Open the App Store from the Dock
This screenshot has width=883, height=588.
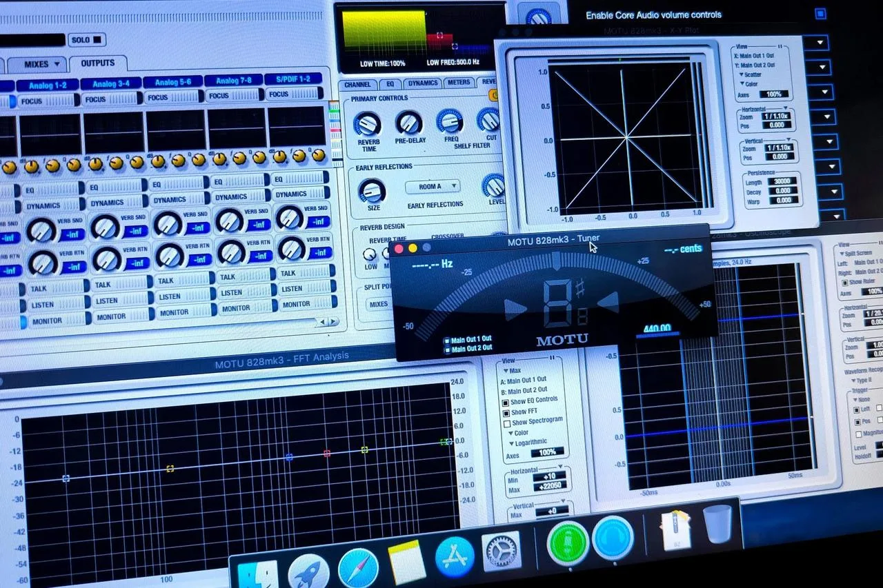[455, 556]
